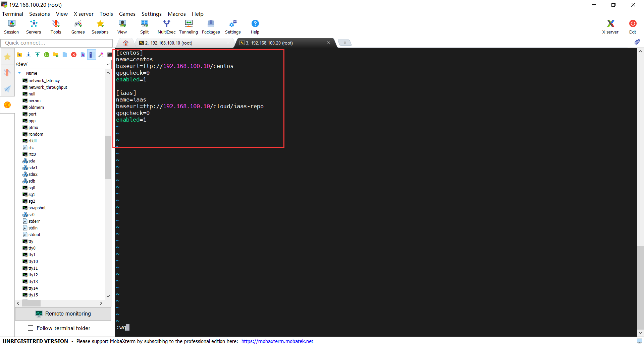Open the Help menu in menu bar
This screenshot has width=644, height=345.
[198, 14]
